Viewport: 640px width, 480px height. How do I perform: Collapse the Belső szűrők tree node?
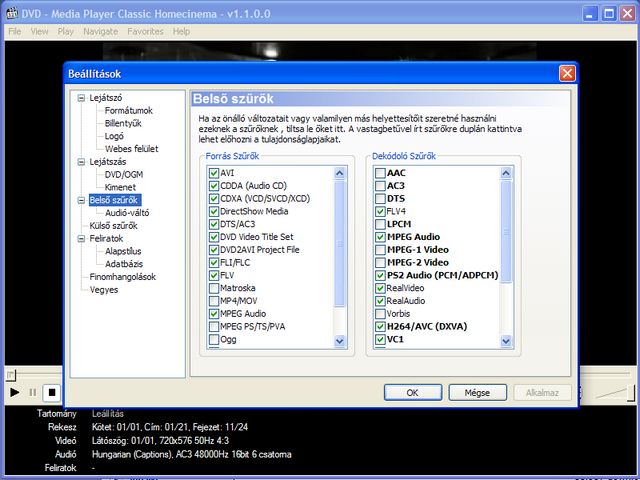(x=81, y=200)
